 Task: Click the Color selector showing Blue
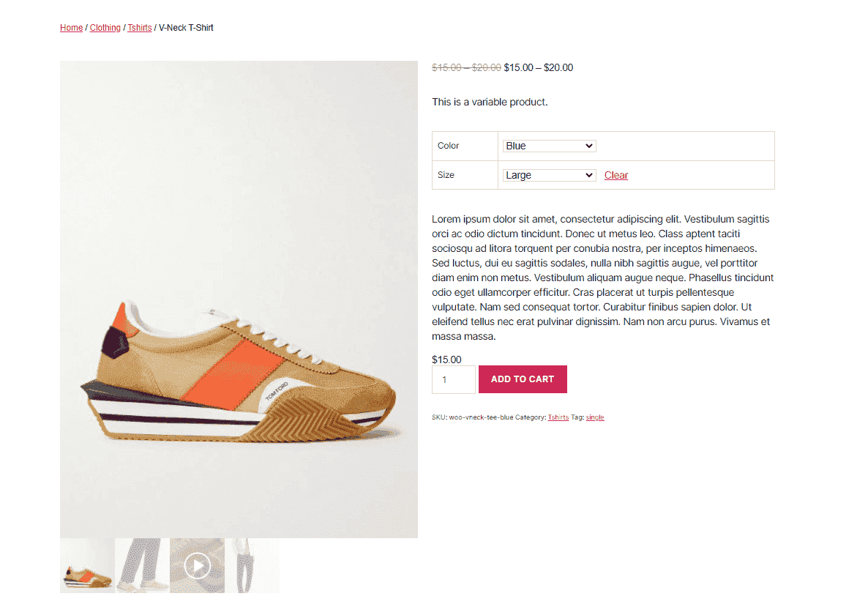[549, 145]
